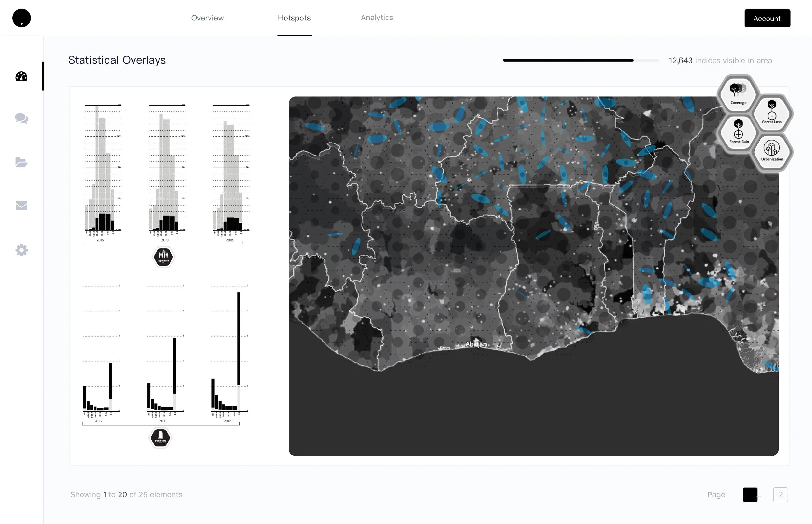Toggle the Forest Gain overlay hexagon
This screenshot has width=812, height=524.
[738, 132]
